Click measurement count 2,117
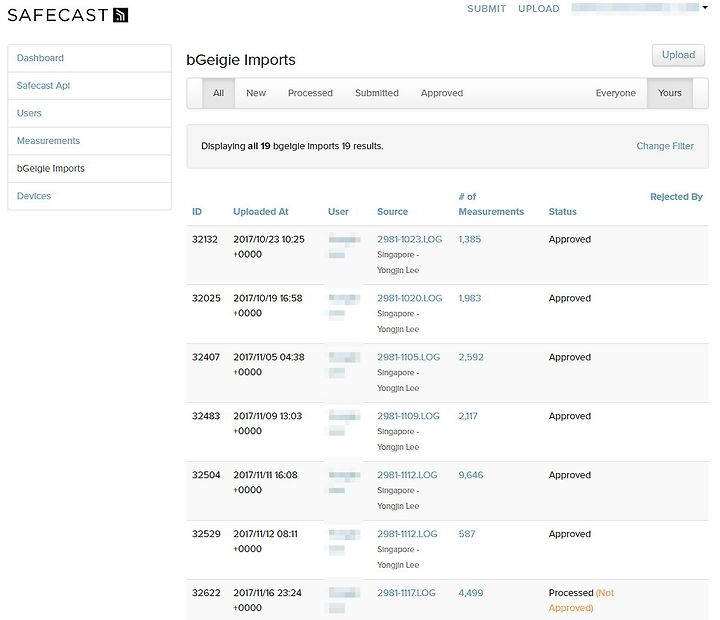The width and height of the screenshot is (720, 620). [x=467, y=416]
